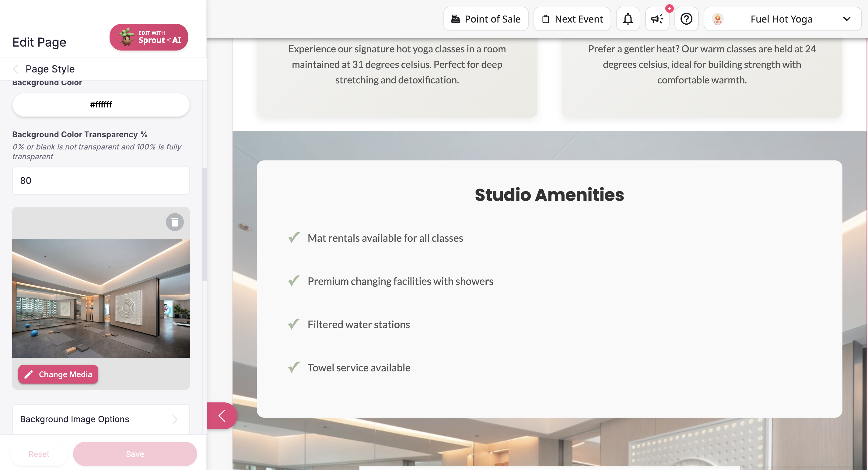Go back using Page Style arrow

[x=16, y=69]
